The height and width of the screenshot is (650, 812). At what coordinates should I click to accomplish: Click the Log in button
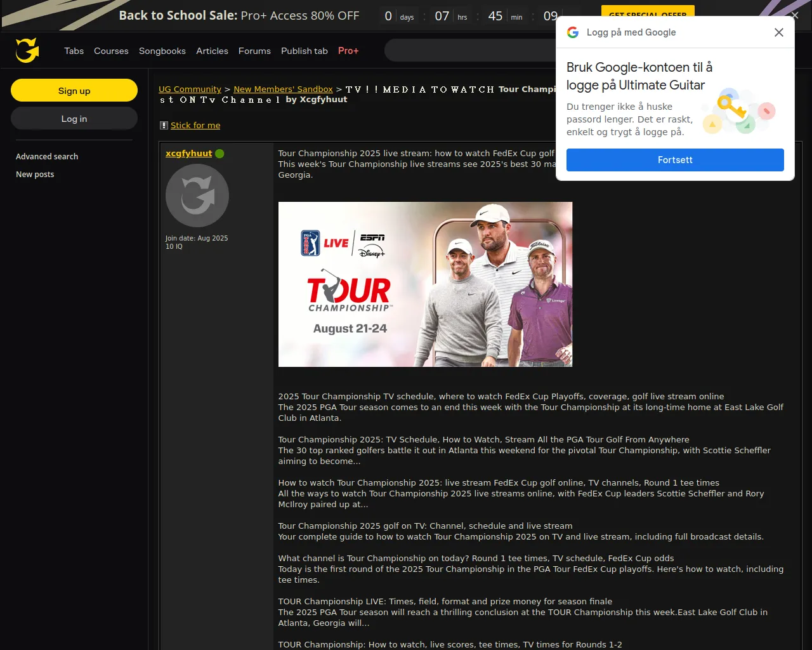(x=74, y=119)
